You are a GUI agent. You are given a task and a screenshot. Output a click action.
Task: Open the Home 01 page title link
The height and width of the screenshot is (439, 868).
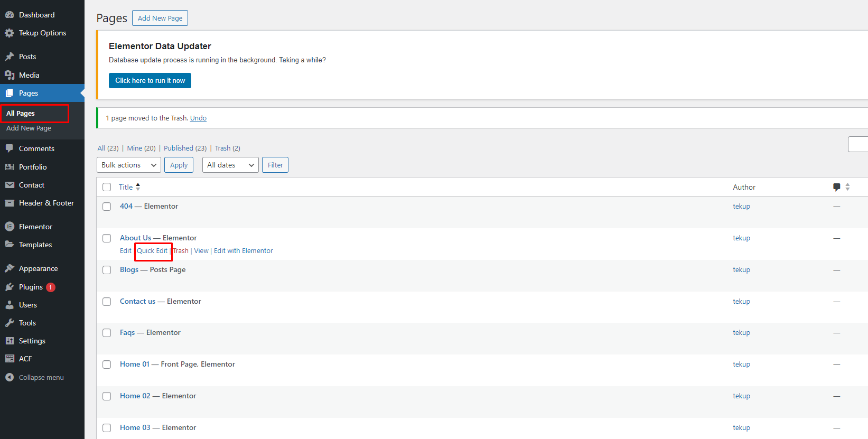pos(135,364)
